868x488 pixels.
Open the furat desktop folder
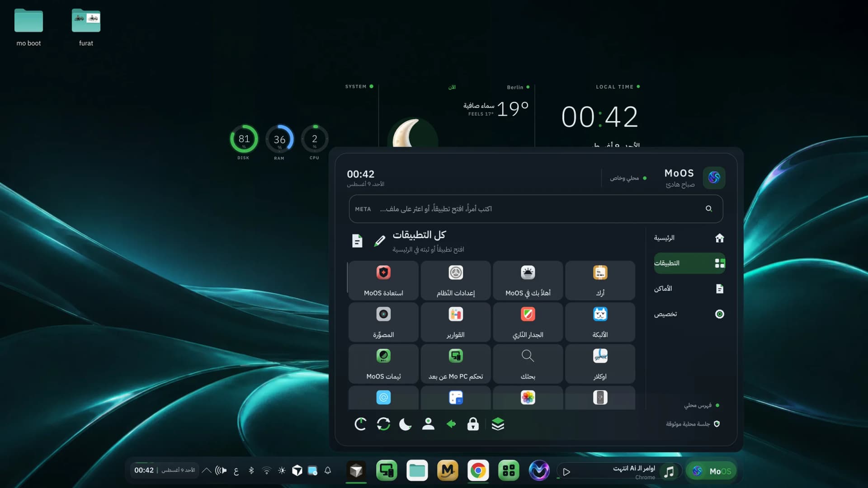coord(86,28)
